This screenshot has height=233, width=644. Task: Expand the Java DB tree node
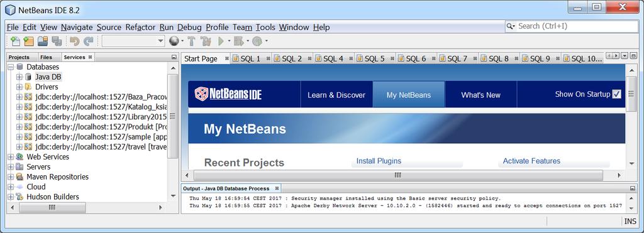coord(19,77)
